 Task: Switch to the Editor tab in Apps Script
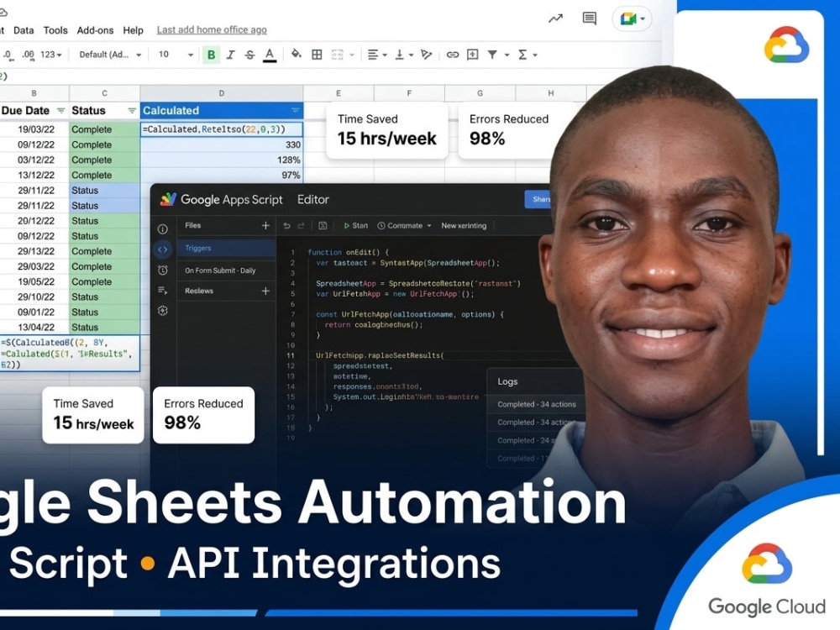tap(312, 199)
